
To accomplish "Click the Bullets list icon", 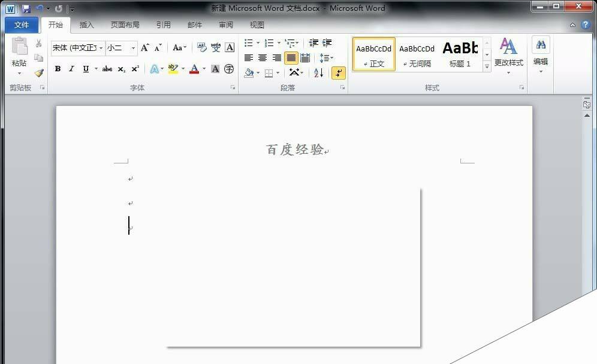I will (249, 43).
